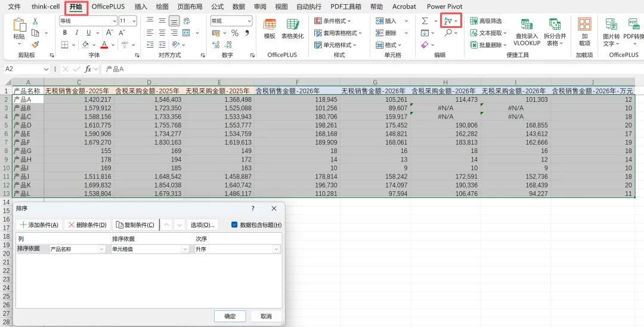Viewport: 644px width, 327px height.
Task: Click the Cut scissors icon
Action: [x=35, y=21]
